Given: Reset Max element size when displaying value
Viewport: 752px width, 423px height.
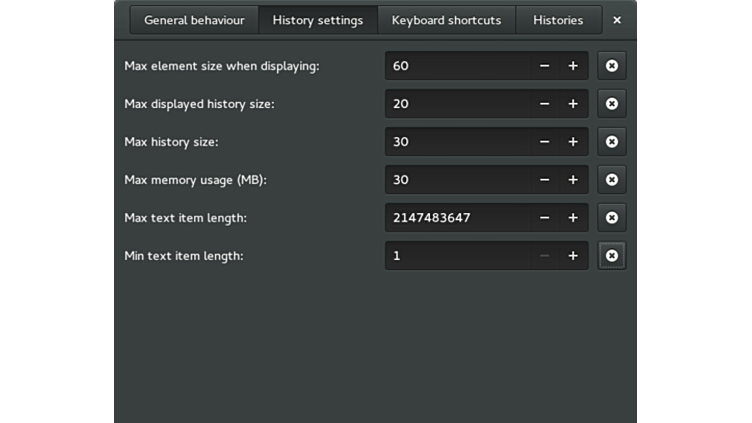Looking at the screenshot, I should (611, 66).
